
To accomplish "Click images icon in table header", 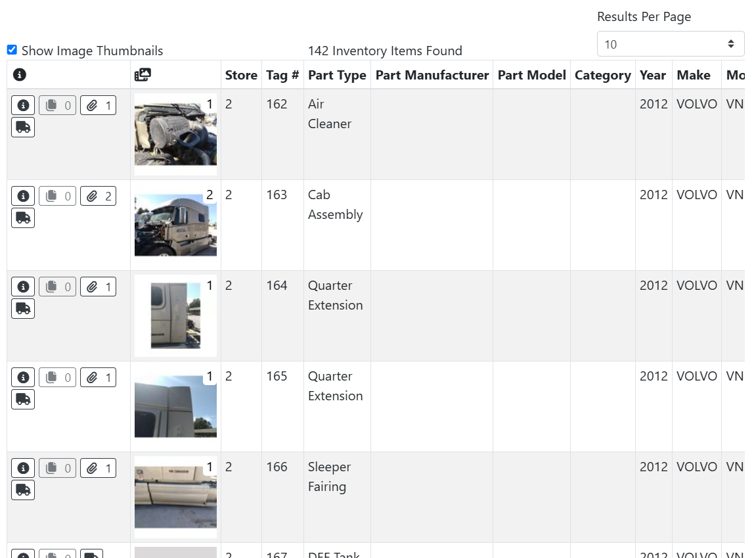I will coord(143,75).
